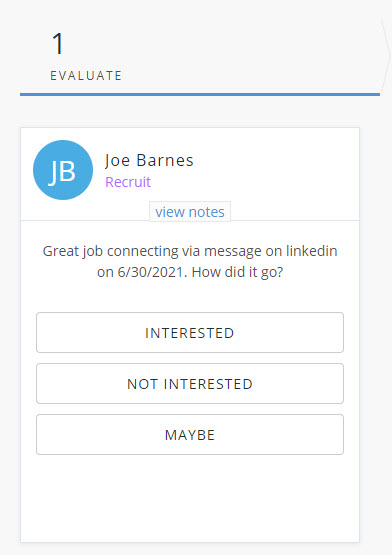Open the Joe Barnes contact name

(149, 160)
